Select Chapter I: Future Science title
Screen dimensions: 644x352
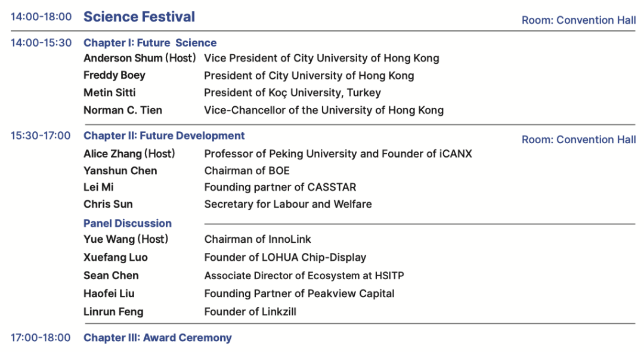coord(150,43)
